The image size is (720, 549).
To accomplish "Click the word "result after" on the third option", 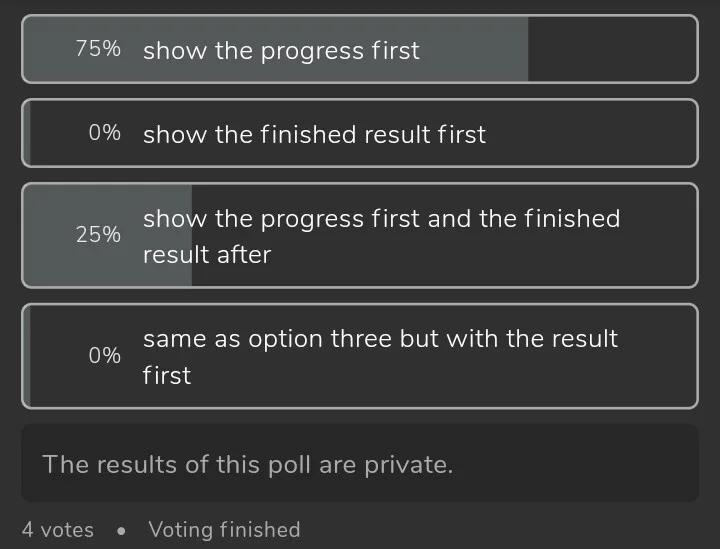I will tap(206, 255).
